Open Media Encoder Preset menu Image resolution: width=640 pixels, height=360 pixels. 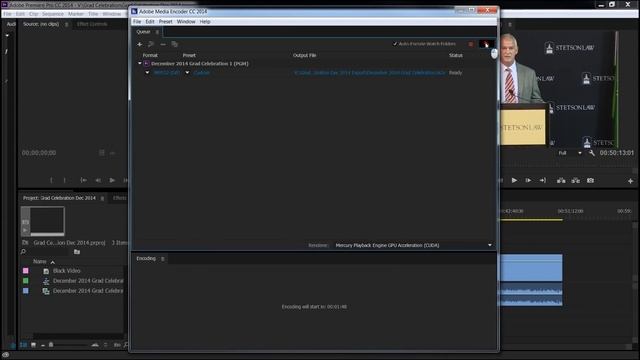[x=165, y=22]
